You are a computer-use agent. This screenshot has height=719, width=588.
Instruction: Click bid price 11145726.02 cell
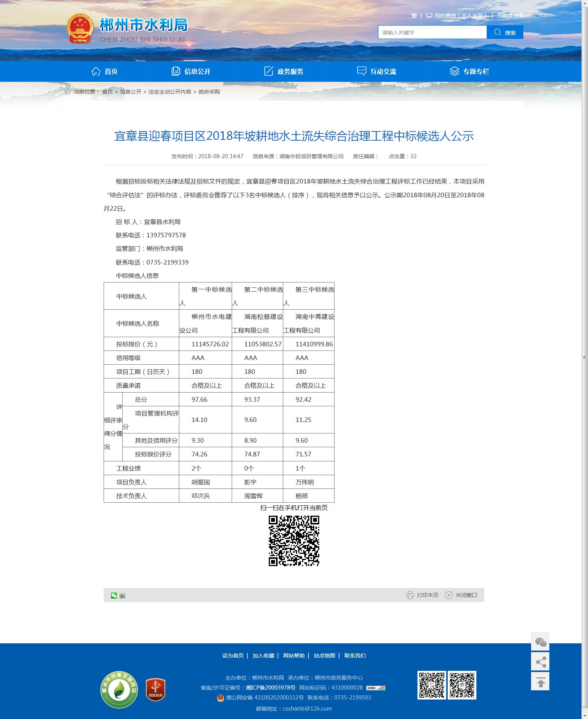coord(206,344)
